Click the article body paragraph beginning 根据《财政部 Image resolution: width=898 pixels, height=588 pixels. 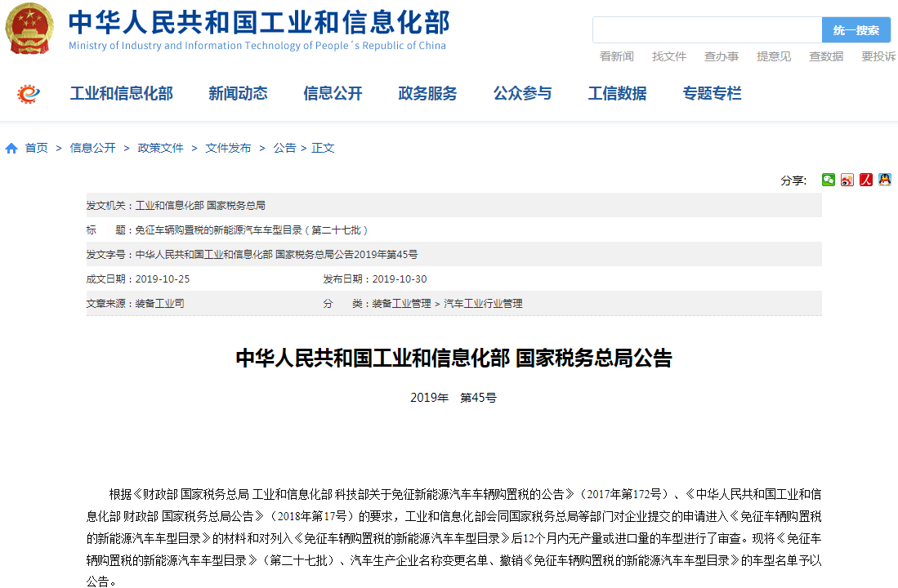(x=453, y=537)
